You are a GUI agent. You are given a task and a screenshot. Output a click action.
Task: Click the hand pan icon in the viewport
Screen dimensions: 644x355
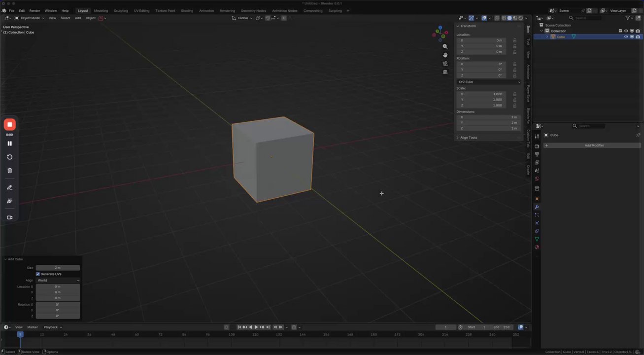point(445,55)
